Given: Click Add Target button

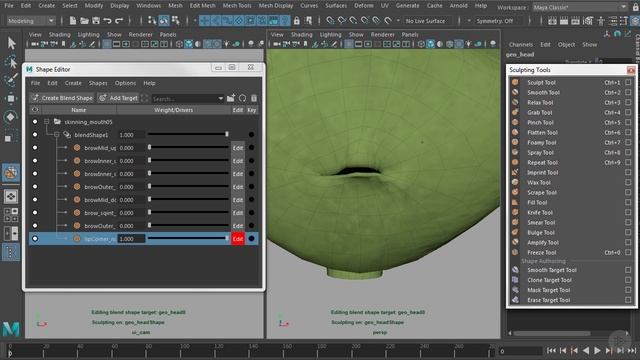Looking at the screenshot, I should tap(118, 98).
